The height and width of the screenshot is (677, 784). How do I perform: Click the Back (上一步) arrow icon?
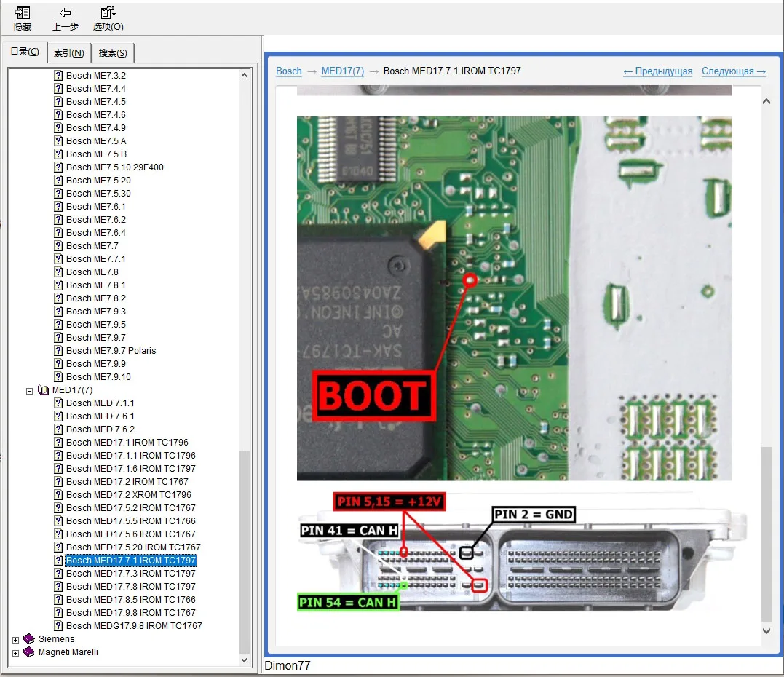(65, 13)
